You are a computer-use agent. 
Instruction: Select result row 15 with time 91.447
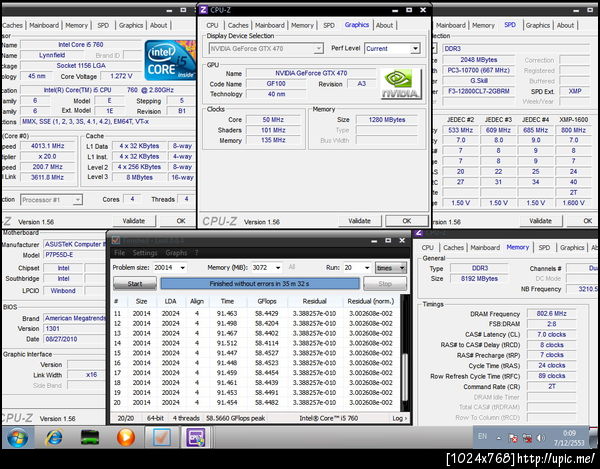tap(256, 353)
